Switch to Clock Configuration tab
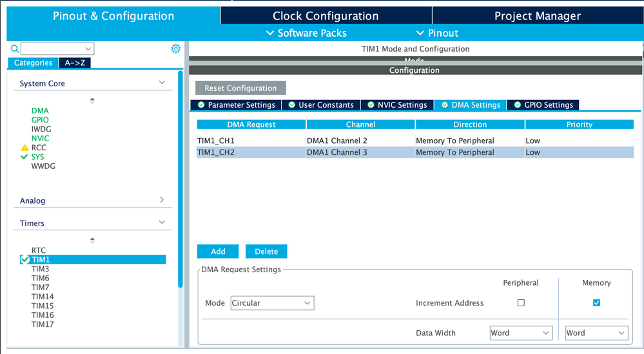 326,15
